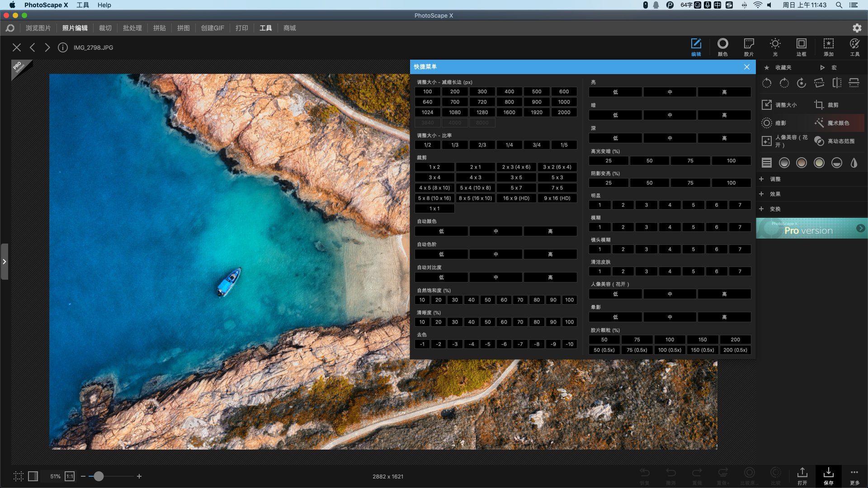Click the zoom slider handle
The width and height of the screenshot is (868, 488).
(98, 476)
